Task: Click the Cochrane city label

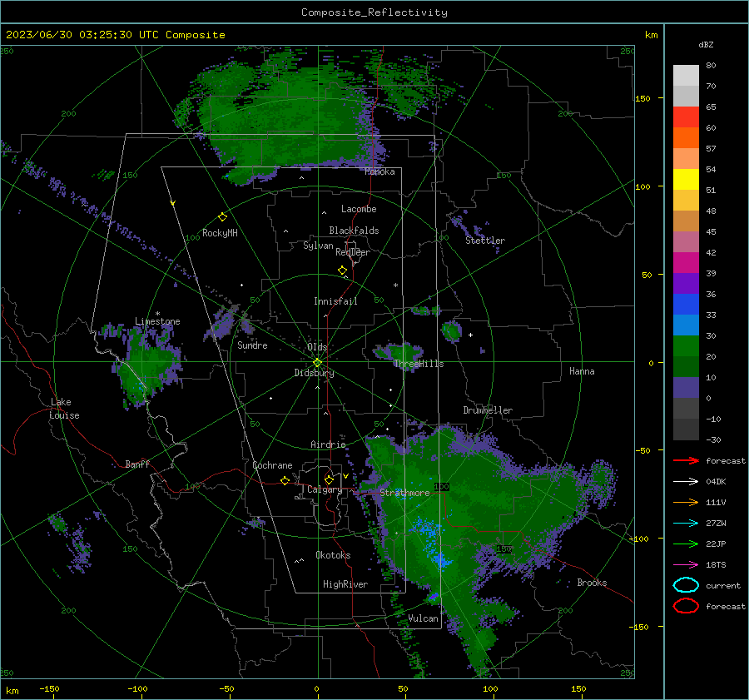Action: click(x=272, y=465)
